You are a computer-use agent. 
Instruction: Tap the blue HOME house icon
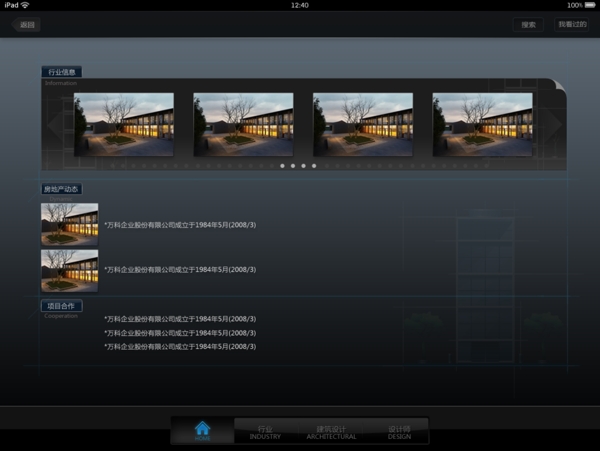[202, 430]
